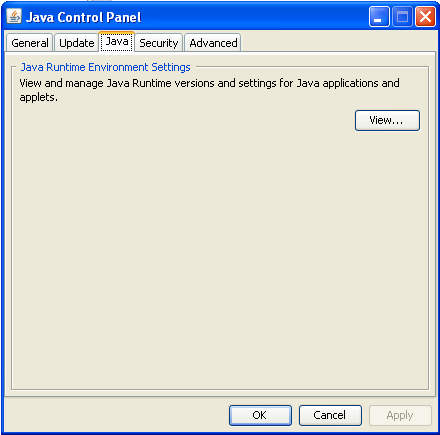Click the grayed-out maximize window button

(x=402, y=16)
